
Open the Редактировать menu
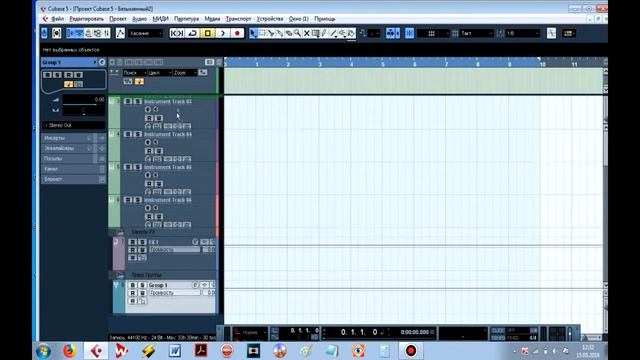87,19
